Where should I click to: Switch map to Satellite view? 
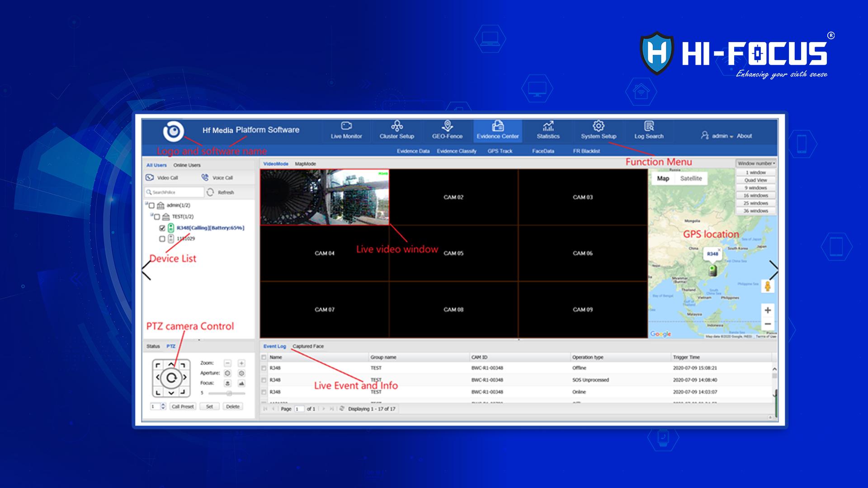(x=691, y=178)
